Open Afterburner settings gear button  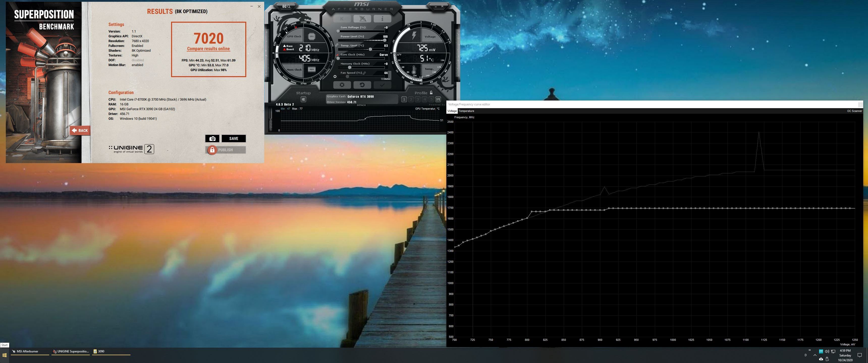(342, 85)
